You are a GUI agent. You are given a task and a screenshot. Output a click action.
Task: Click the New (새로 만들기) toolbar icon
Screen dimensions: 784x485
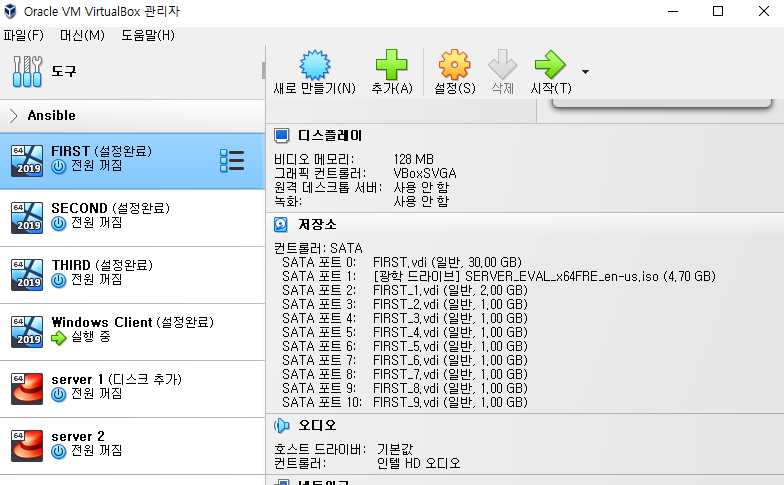(314, 64)
